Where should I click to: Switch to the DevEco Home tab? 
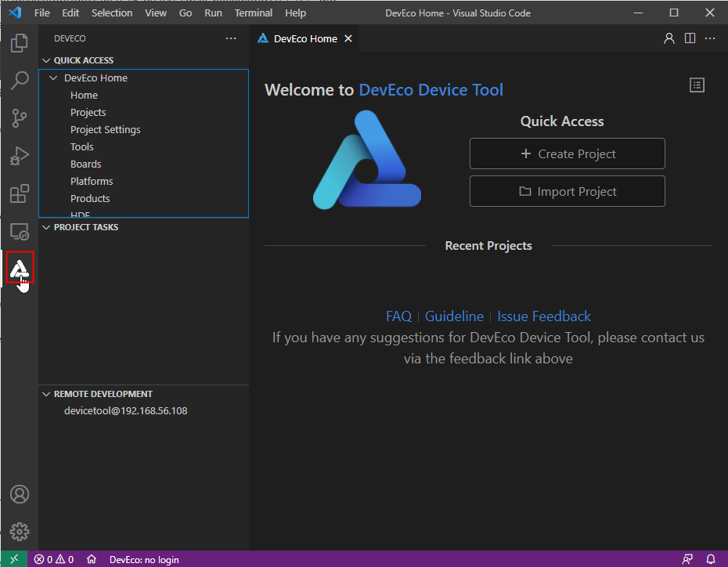(x=305, y=38)
